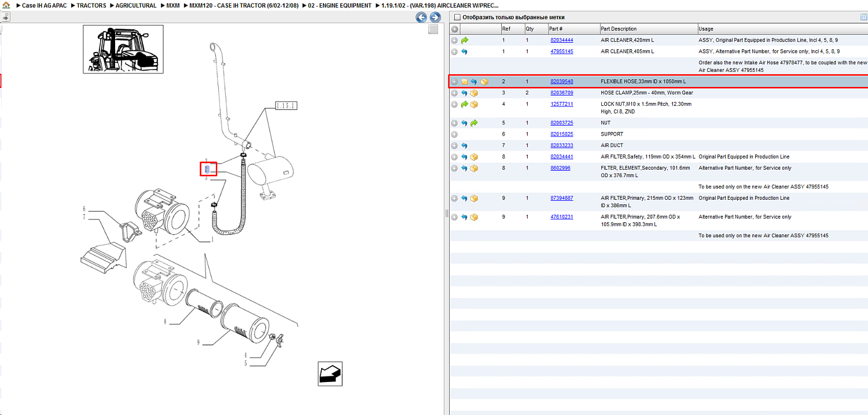Click callout number 9 in the diagram
Image resolution: width=868 pixels, height=415 pixels.
click(198, 343)
